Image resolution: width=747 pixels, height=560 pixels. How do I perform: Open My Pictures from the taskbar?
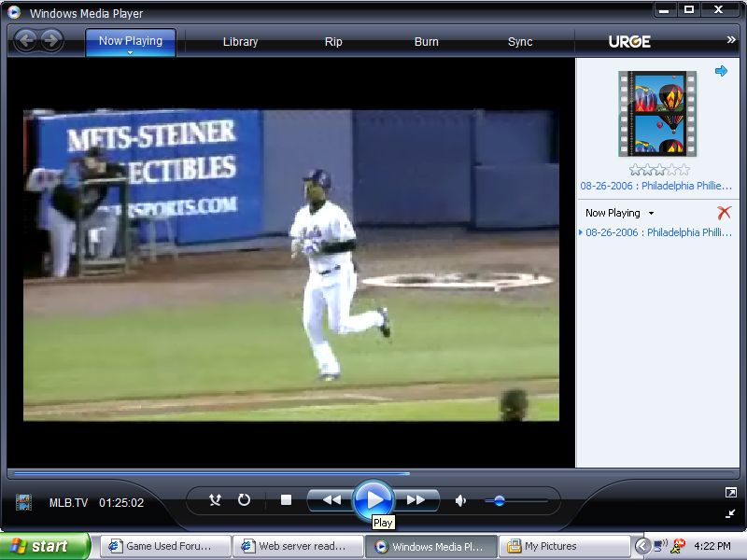[564, 546]
